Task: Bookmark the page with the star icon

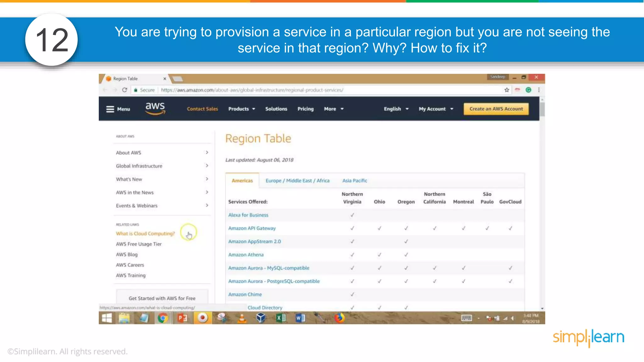Action: (x=507, y=90)
